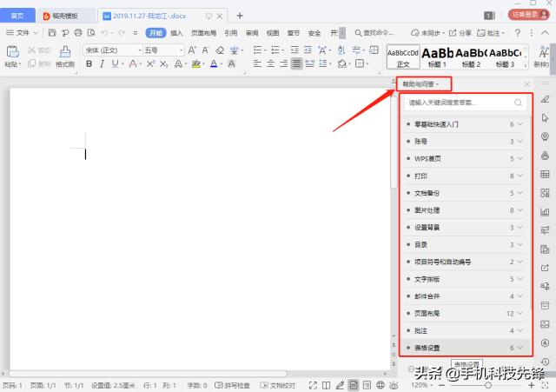Open the font name dropdown 宋体 (正文)

tap(112, 50)
